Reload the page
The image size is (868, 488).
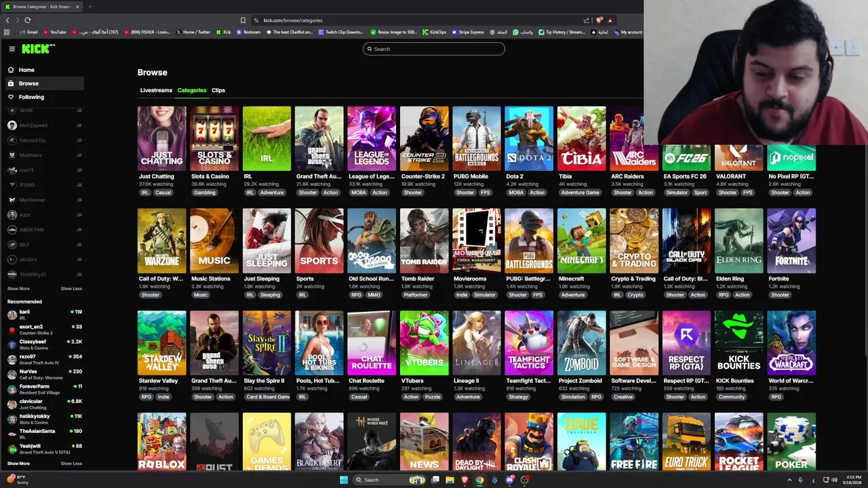(x=28, y=20)
